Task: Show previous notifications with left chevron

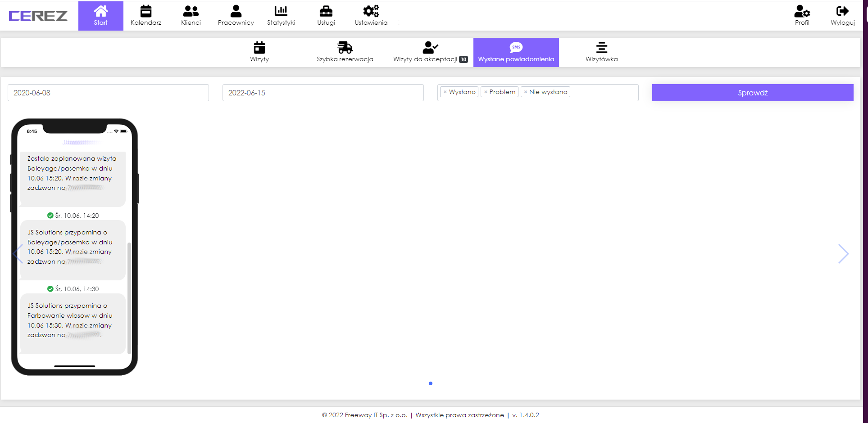Action: (x=17, y=254)
